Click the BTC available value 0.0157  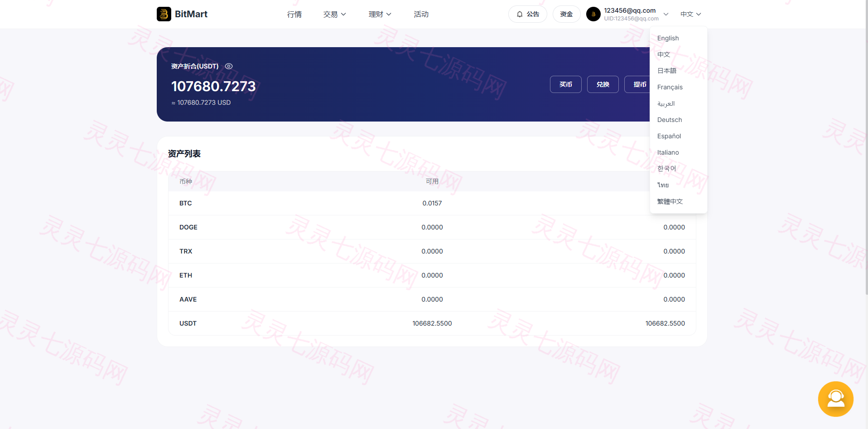click(432, 203)
